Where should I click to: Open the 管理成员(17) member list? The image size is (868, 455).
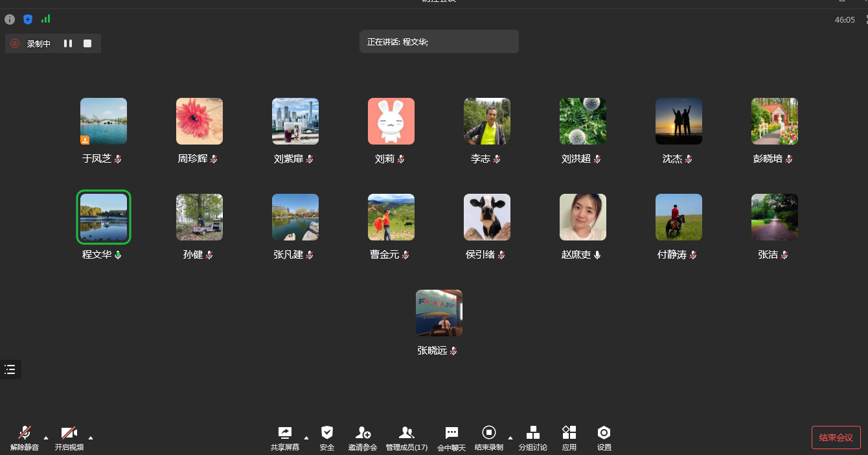click(406, 437)
